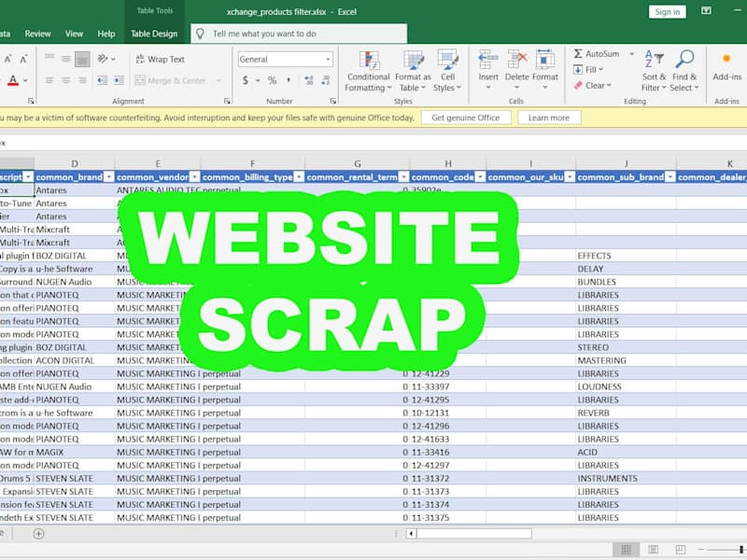Switch to Page Layout view
Viewport: 747px width, 560px height.
[653, 550]
